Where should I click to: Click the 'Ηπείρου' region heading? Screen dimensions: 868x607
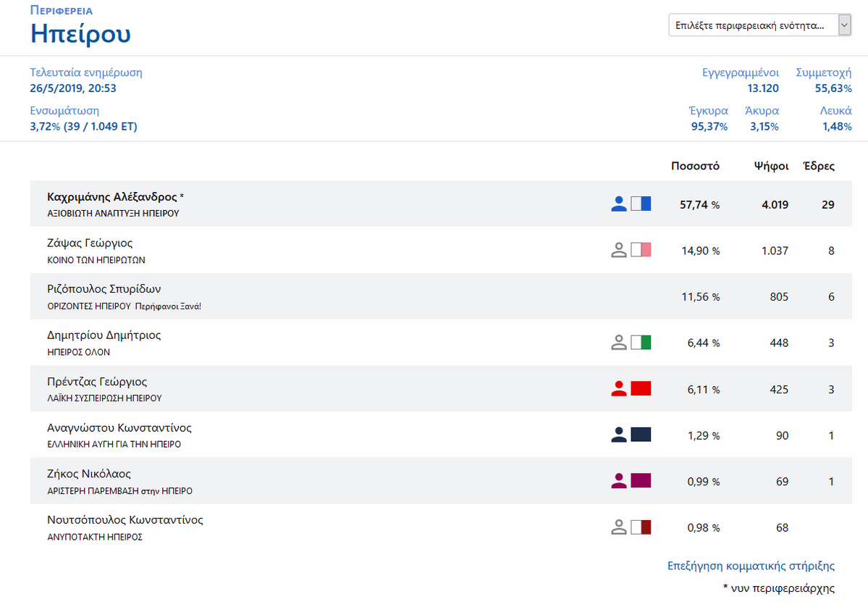[x=80, y=34]
